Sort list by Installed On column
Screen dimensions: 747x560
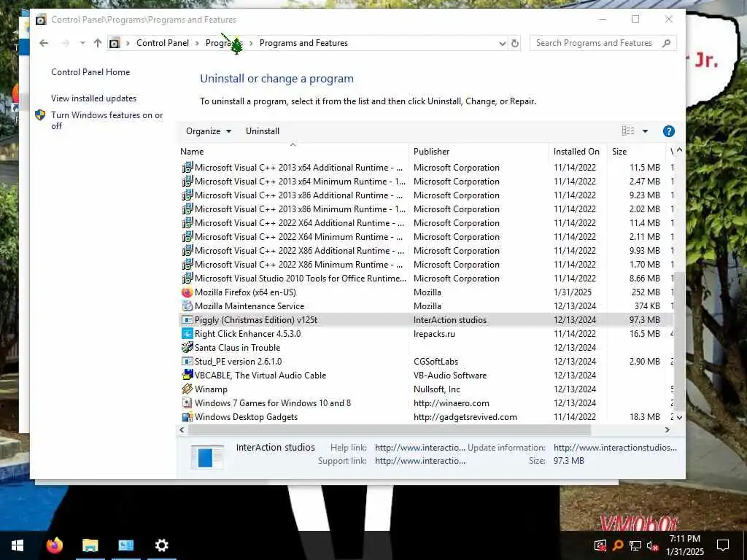coord(578,152)
